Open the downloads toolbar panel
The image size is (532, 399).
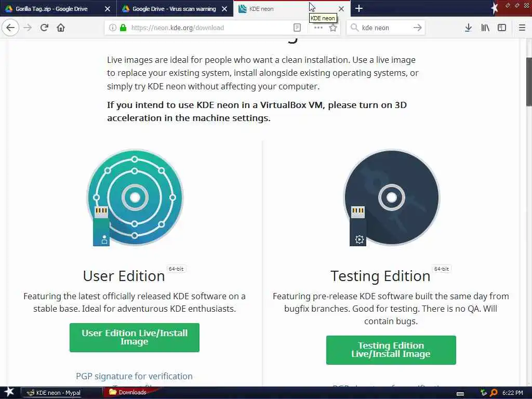[x=468, y=28]
